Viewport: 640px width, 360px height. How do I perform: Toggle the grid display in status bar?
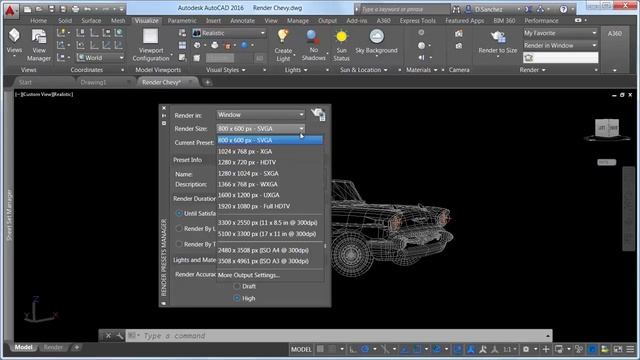coord(320,349)
